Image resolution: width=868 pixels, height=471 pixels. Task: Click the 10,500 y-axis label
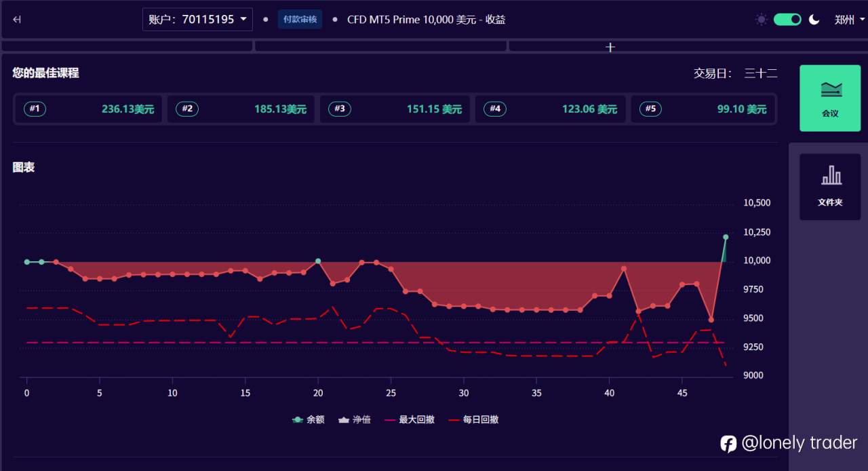pyautogui.click(x=757, y=203)
